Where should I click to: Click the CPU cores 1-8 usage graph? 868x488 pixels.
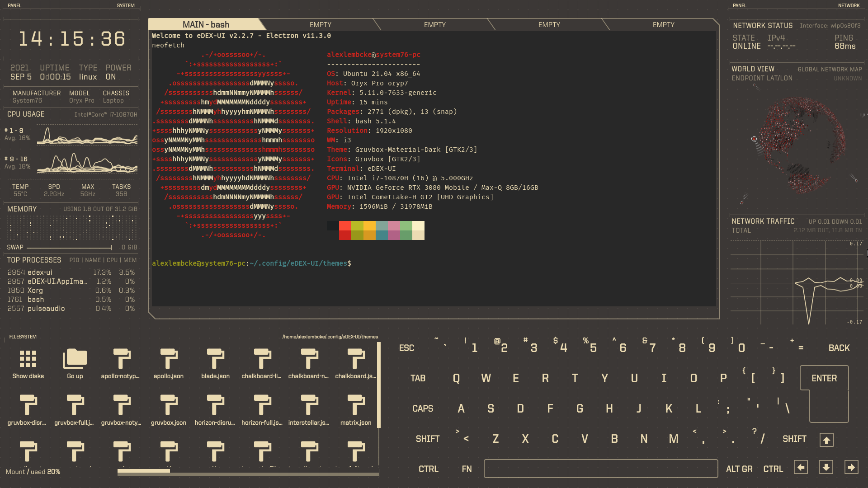[87, 136]
